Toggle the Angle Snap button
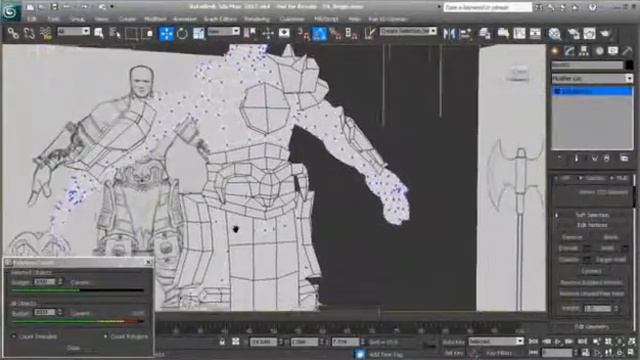 click(x=319, y=33)
